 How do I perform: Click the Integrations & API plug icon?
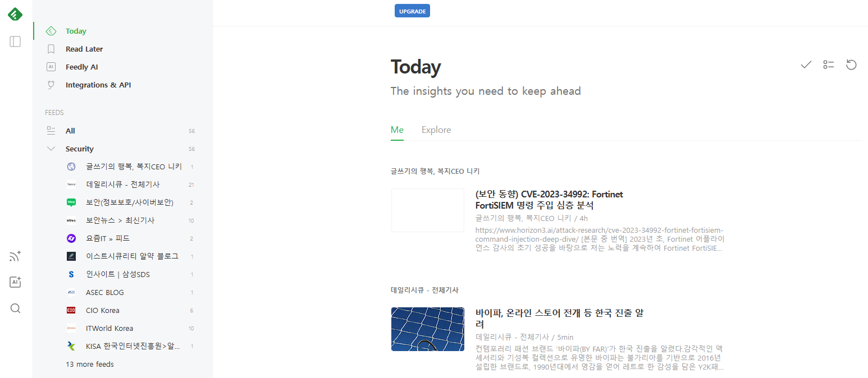coord(51,85)
